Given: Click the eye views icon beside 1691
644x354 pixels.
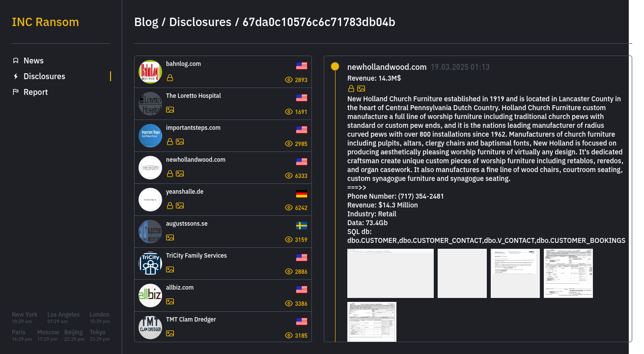Looking at the screenshot, I should pos(289,112).
